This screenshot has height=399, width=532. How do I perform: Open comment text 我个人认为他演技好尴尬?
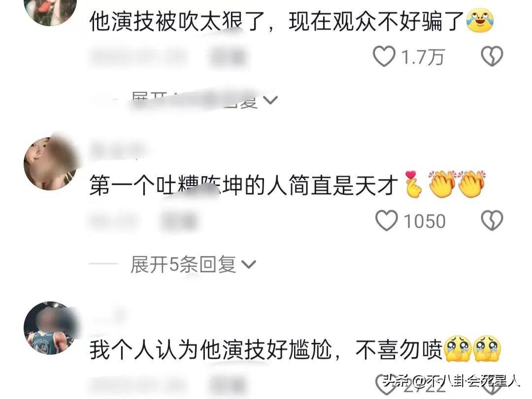(211, 350)
